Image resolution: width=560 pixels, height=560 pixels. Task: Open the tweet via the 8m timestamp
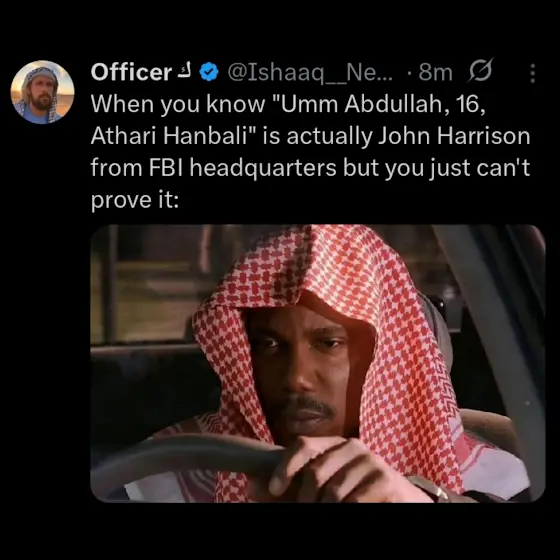(436, 72)
